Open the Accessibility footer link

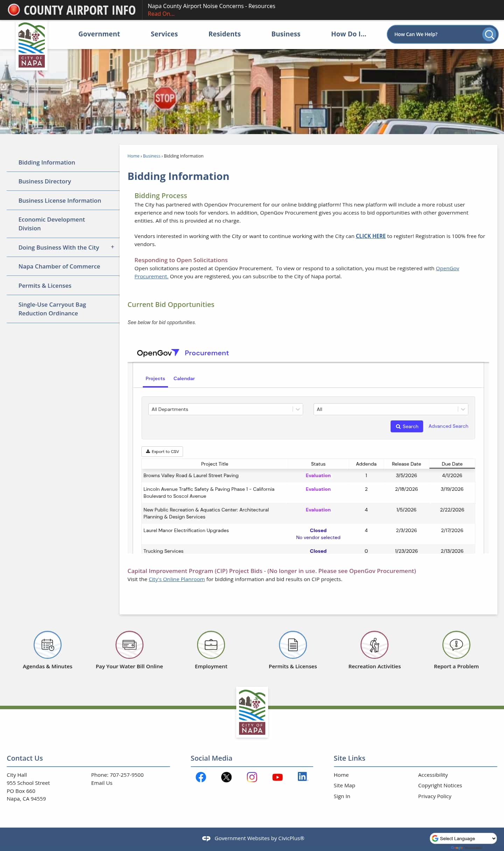coord(433,775)
